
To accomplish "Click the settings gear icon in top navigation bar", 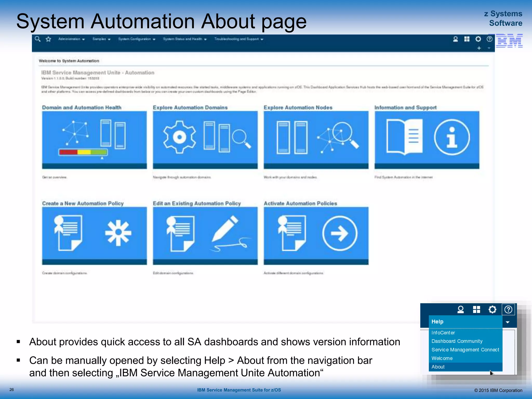I will click(478, 39).
